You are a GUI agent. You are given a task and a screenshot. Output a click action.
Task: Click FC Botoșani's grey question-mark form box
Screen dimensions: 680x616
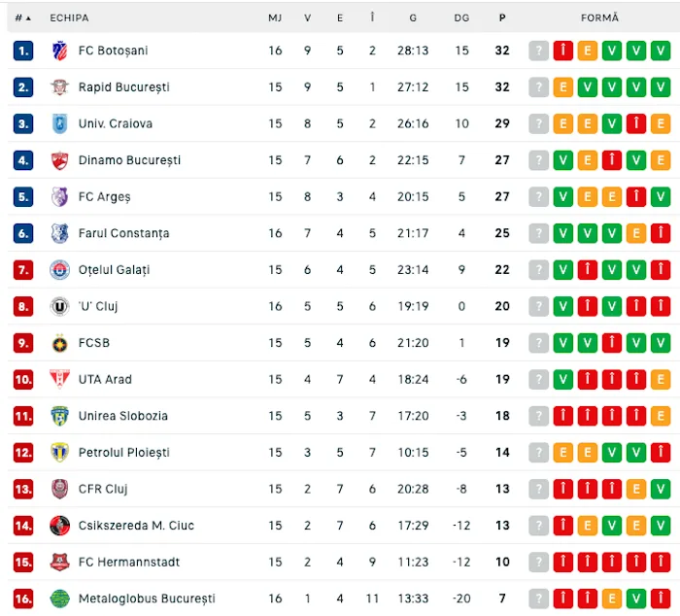click(539, 51)
